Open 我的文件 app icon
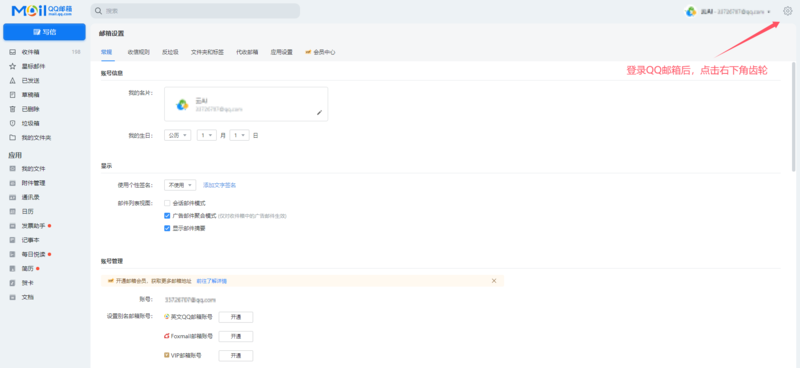The image size is (800, 368). tap(13, 168)
